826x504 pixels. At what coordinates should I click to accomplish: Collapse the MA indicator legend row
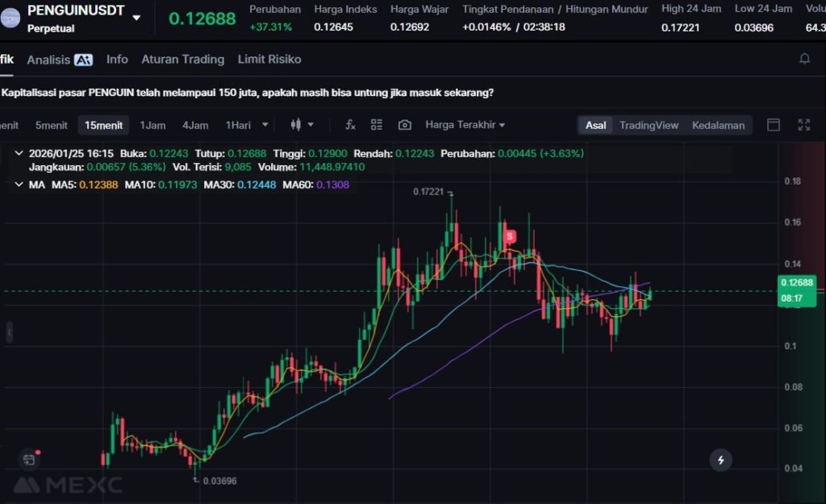[19, 185]
